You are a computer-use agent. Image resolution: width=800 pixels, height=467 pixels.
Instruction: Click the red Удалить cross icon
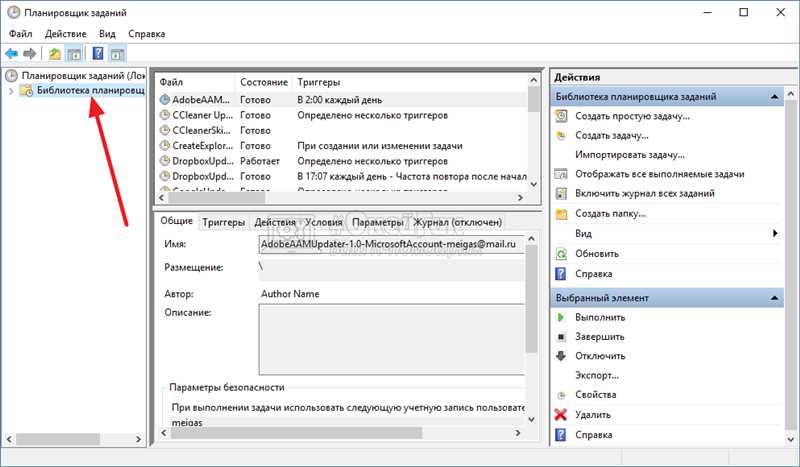tap(561, 414)
